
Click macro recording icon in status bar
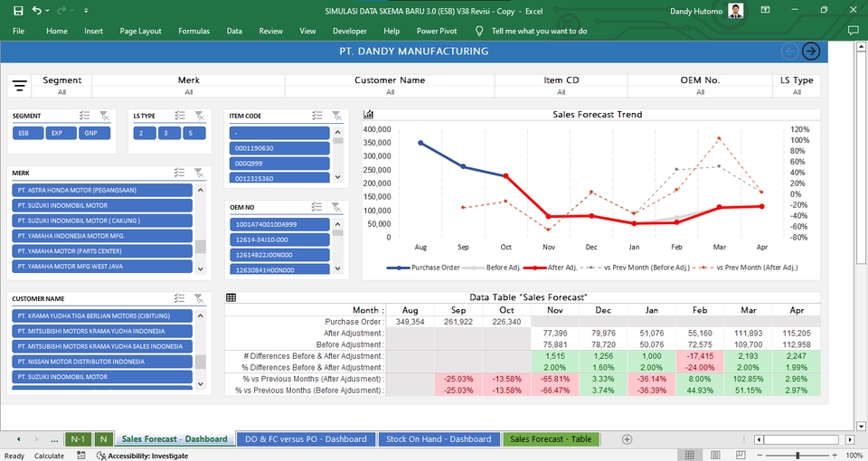click(81, 455)
